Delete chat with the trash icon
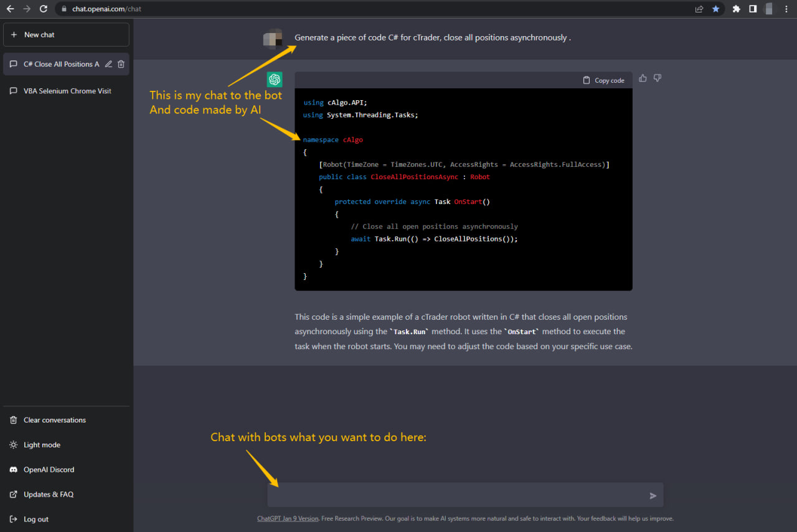This screenshot has height=532, width=797. pos(121,64)
